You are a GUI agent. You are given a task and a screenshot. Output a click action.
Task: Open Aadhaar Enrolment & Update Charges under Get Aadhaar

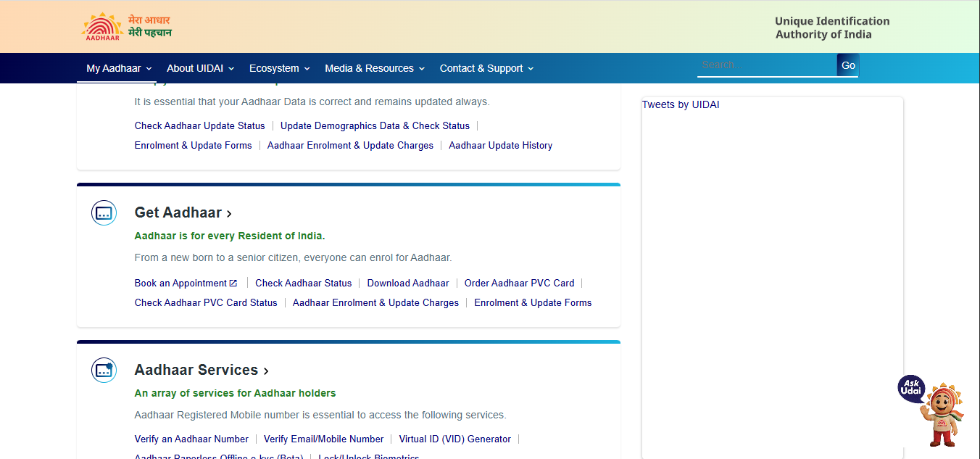(x=375, y=302)
